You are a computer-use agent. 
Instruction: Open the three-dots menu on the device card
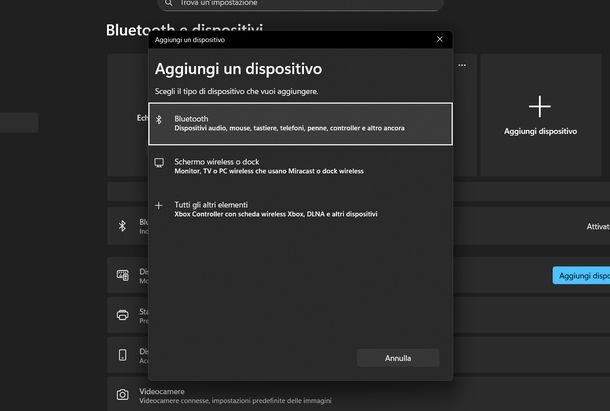point(462,65)
